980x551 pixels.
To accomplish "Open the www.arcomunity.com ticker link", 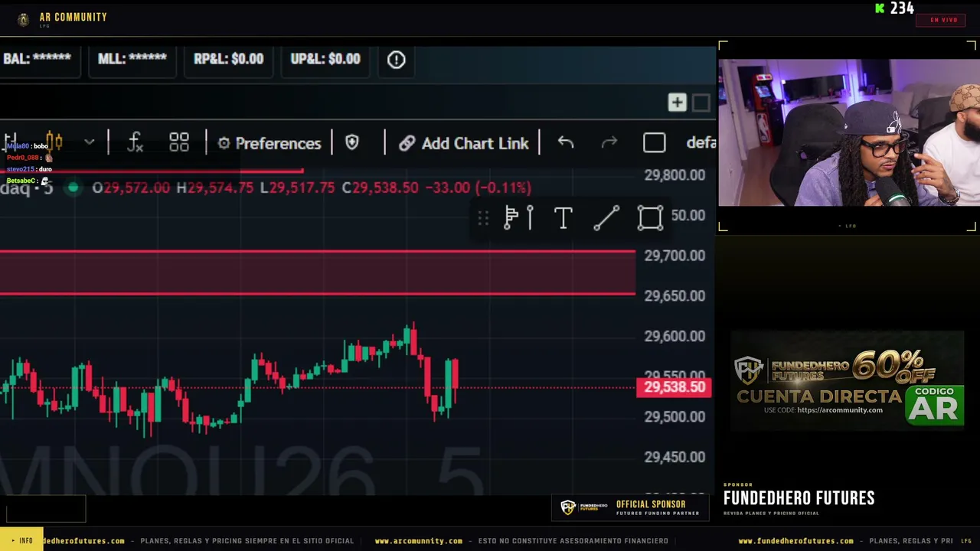I will 419,541.
